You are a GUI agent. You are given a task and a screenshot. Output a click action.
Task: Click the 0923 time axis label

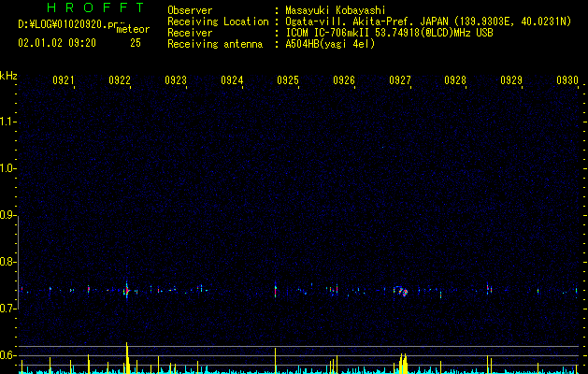click(176, 79)
